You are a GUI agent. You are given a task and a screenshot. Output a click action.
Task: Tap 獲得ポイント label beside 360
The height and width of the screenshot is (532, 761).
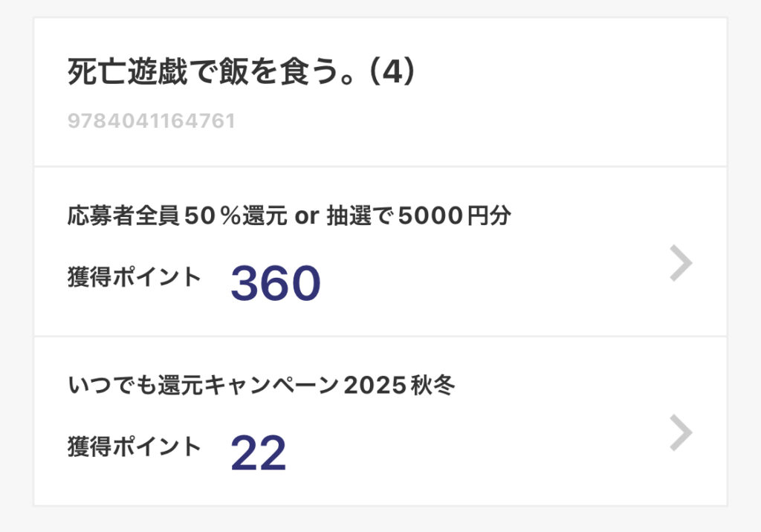134,277
